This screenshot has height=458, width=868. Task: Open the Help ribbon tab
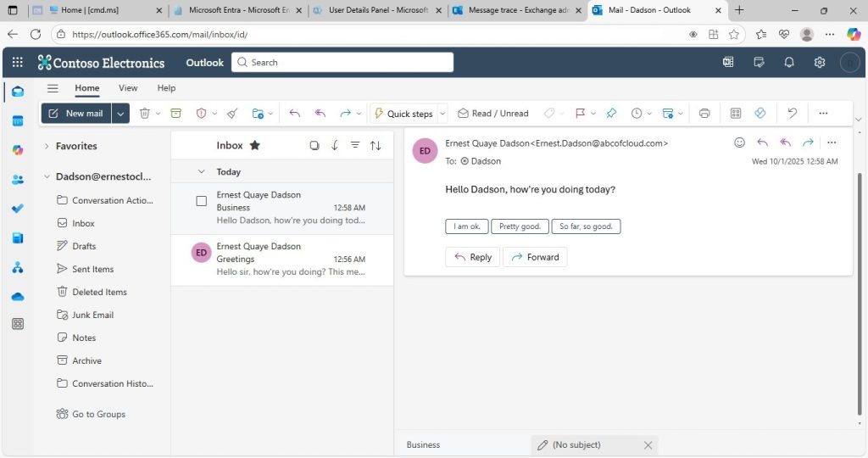pos(166,88)
